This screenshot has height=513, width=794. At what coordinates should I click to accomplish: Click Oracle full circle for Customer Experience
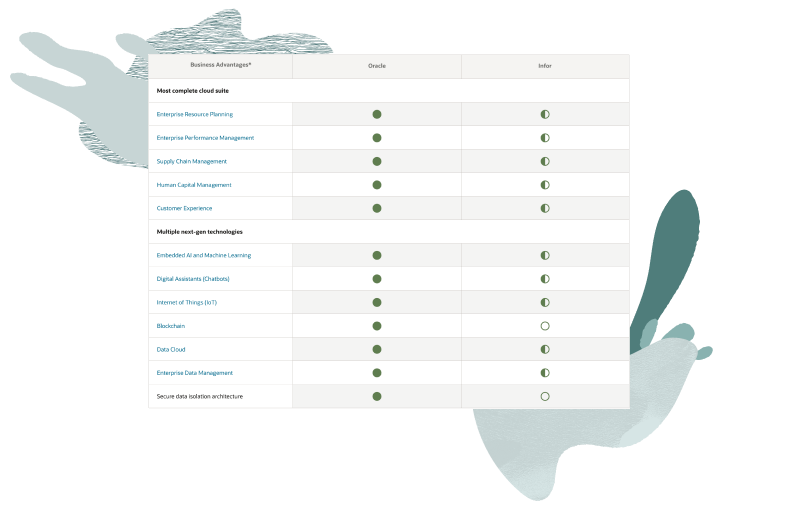377,208
